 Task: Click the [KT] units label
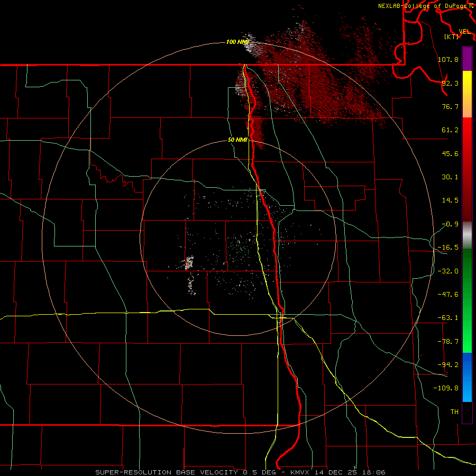[452, 36]
